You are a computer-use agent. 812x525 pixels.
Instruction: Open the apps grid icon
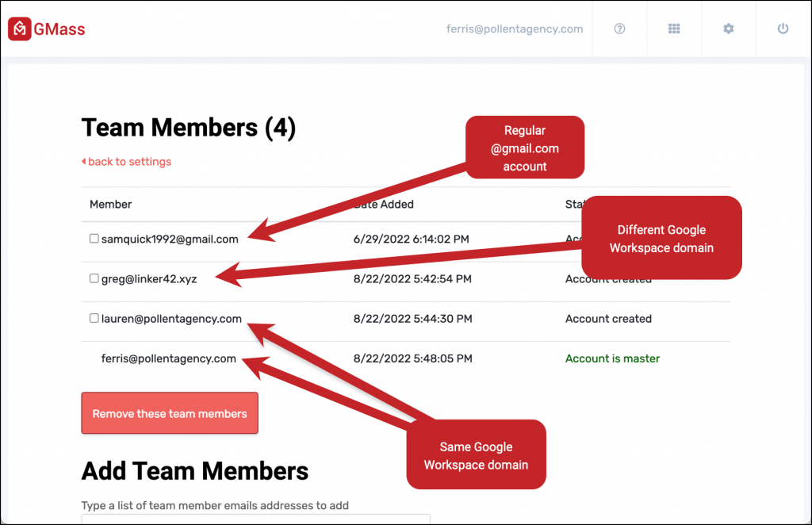coord(674,29)
